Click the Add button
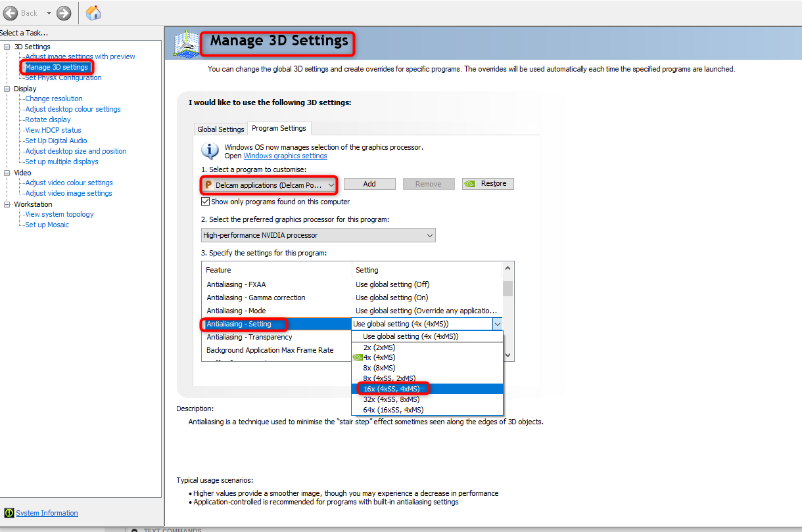Screen dimensions: 802x532 point(369,184)
